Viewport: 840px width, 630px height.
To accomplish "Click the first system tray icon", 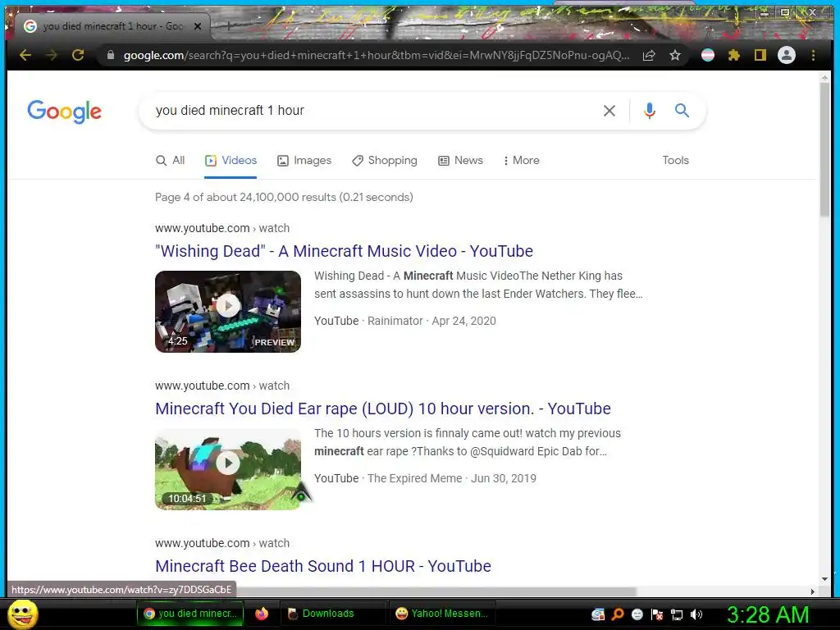I will (x=598, y=614).
